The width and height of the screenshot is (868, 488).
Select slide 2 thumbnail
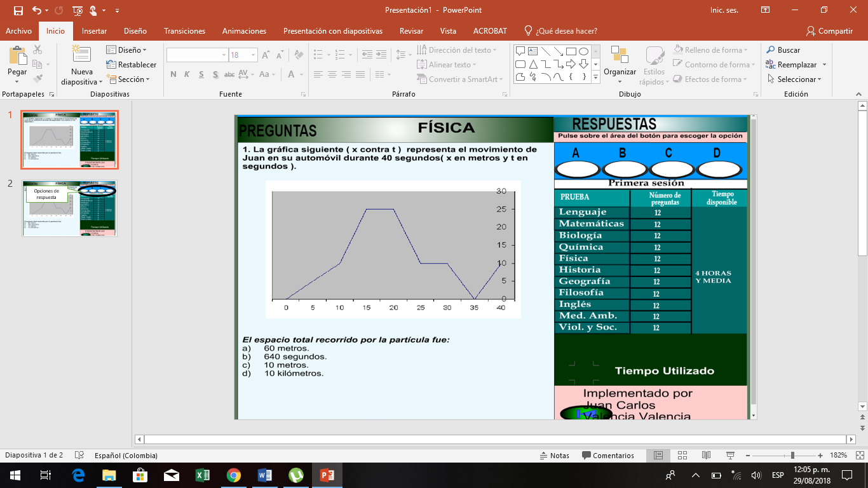point(70,208)
